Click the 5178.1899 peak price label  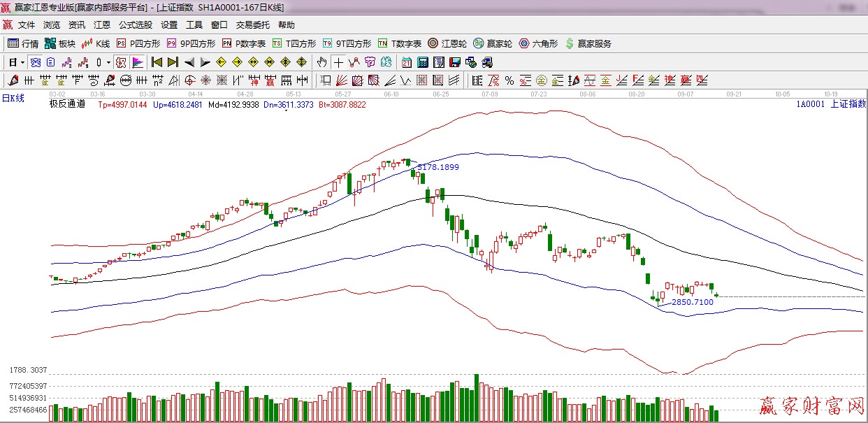click(x=438, y=168)
